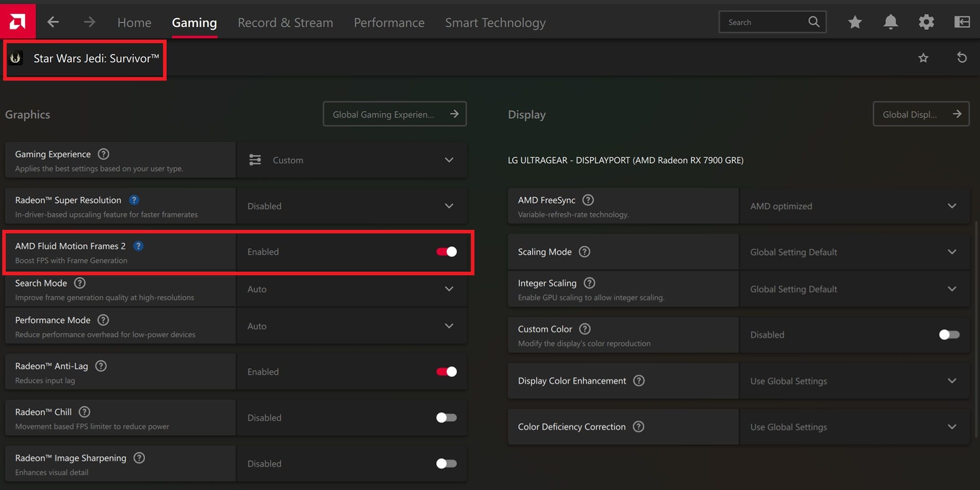
Task: Open favorites star in top bar
Action: coord(854,22)
